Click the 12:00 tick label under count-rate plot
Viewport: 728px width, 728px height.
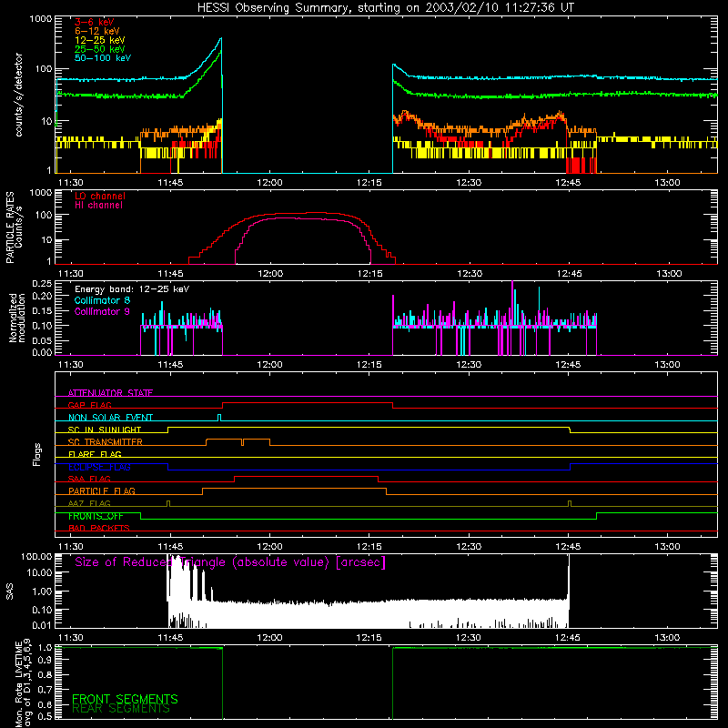coord(269,183)
